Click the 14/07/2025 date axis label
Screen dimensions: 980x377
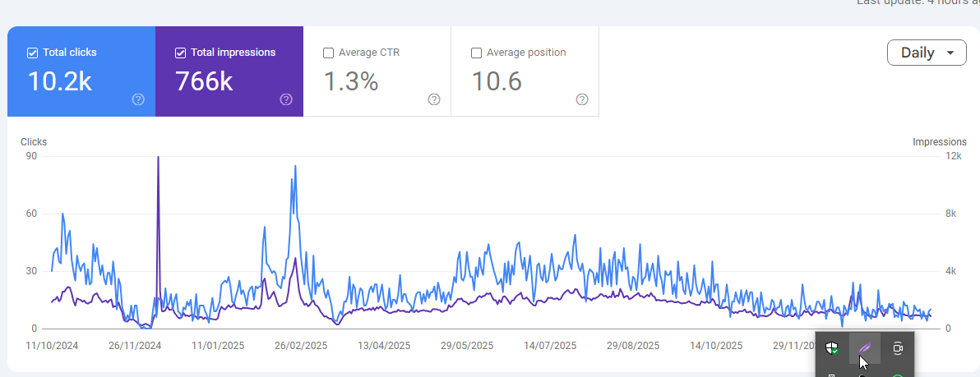550,345
